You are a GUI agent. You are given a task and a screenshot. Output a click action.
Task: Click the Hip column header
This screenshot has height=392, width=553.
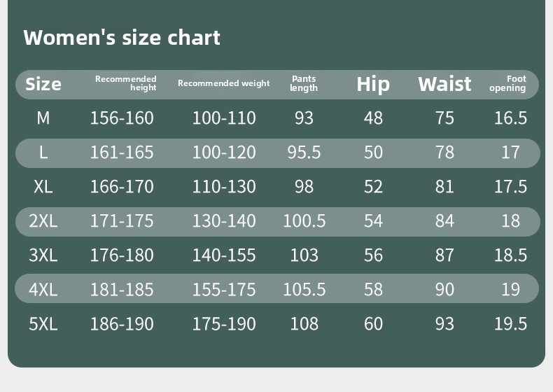pyautogui.click(x=373, y=84)
